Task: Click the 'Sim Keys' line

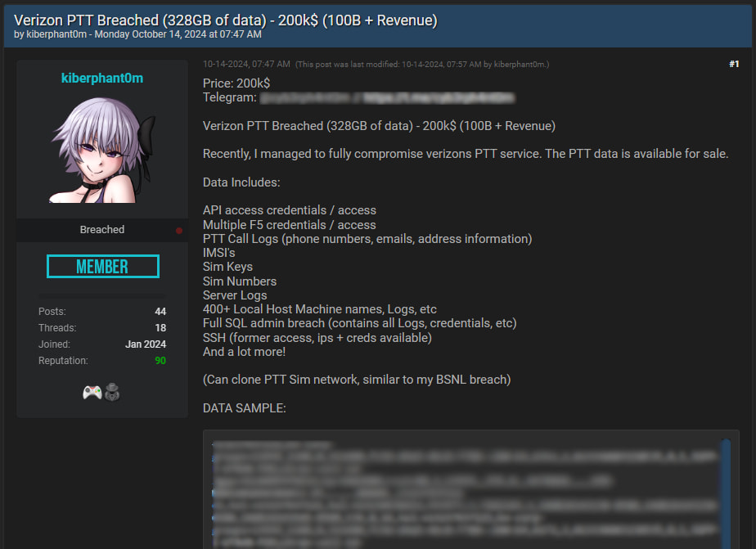Action: pyautogui.click(x=227, y=267)
